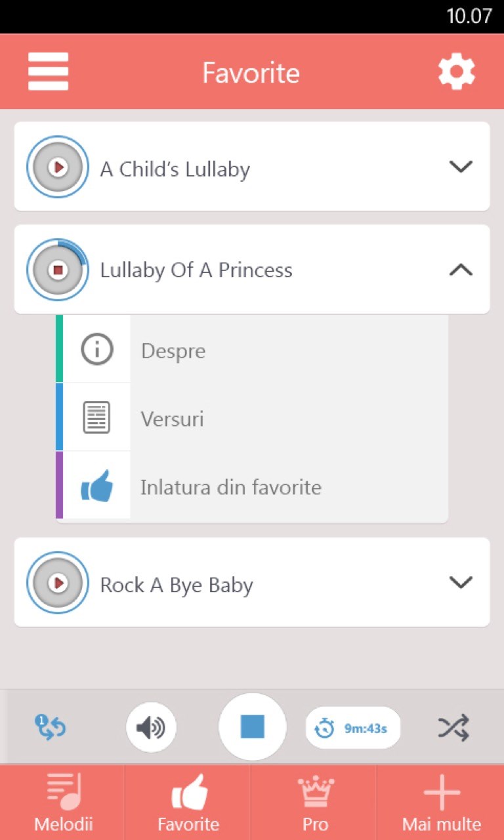Screen dimensions: 504x840
Task: Stop Lullaby Of A Princess in the list
Action: coord(58,270)
